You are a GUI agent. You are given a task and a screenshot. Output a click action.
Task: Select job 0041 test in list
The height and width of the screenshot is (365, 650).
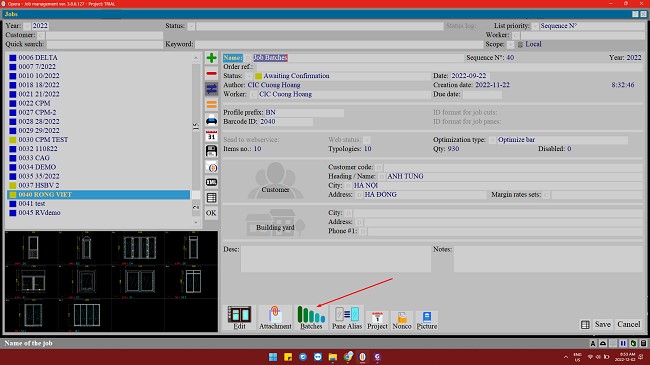[99, 204]
